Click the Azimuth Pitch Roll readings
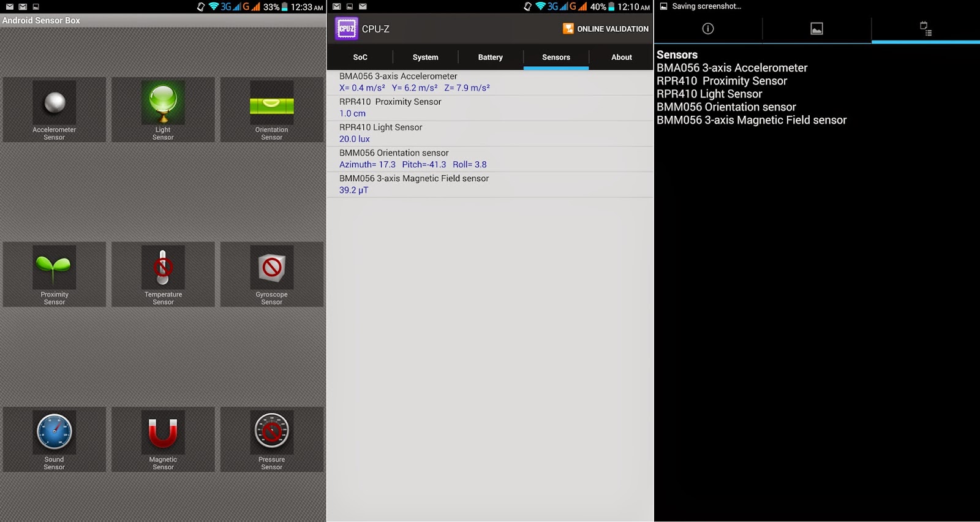Viewport: 980px width, 522px height. coord(413,165)
